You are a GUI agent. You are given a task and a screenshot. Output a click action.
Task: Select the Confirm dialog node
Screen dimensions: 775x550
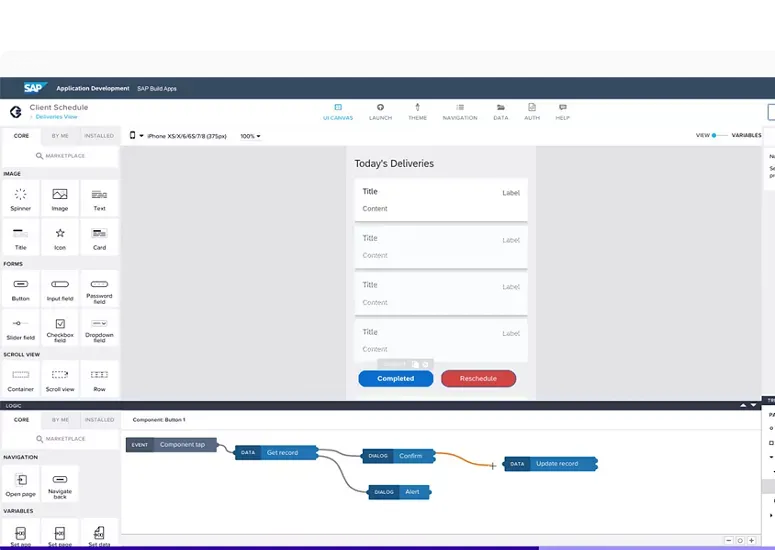coord(399,456)
